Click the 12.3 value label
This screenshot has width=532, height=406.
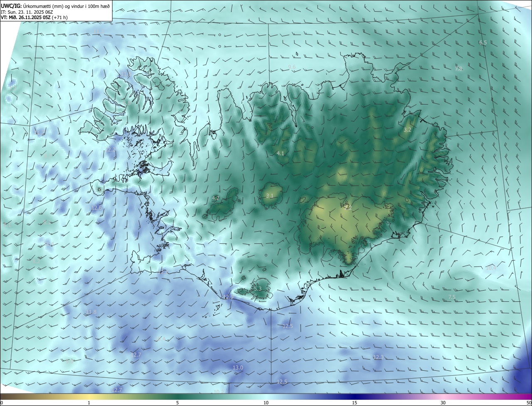378,357
